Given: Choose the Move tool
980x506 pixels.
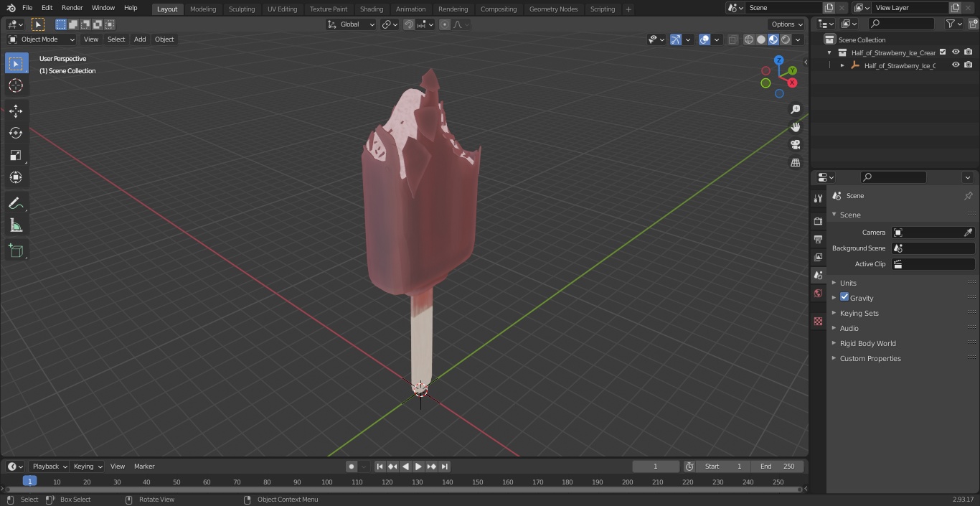Looking at the screenshot, I should click(16, 111).
